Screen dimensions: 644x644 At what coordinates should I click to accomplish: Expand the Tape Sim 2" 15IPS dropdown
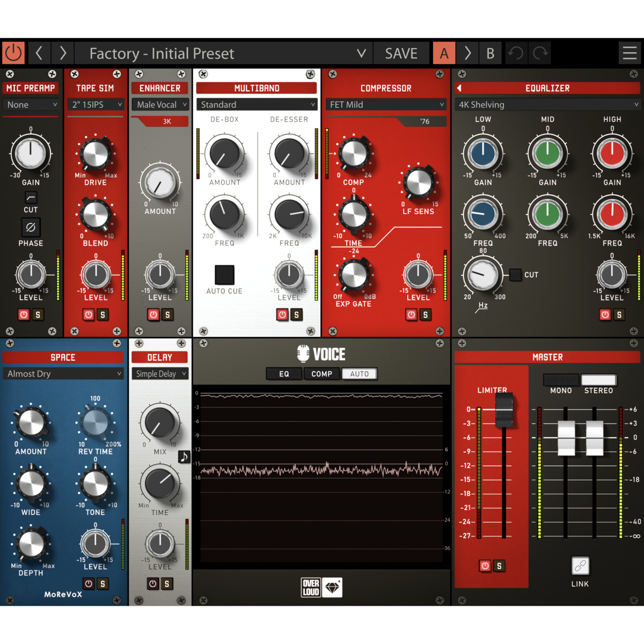[x=96, y=105]
